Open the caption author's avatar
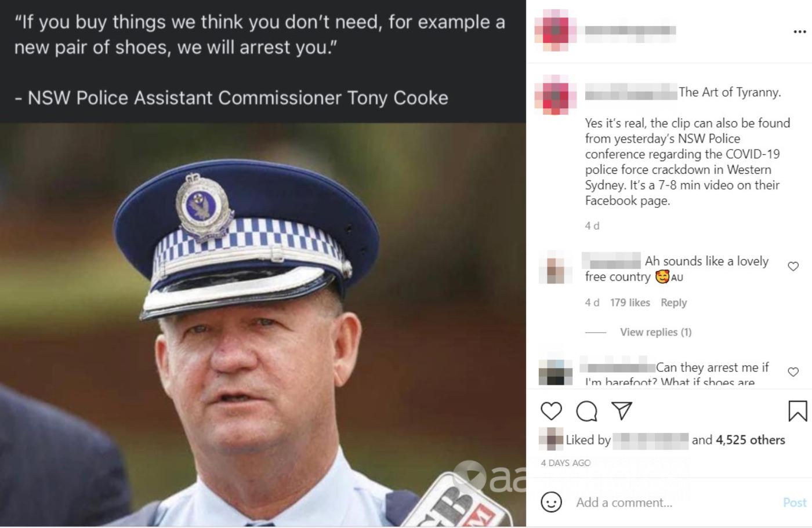812x528 pixels. (x=555, y=94)
